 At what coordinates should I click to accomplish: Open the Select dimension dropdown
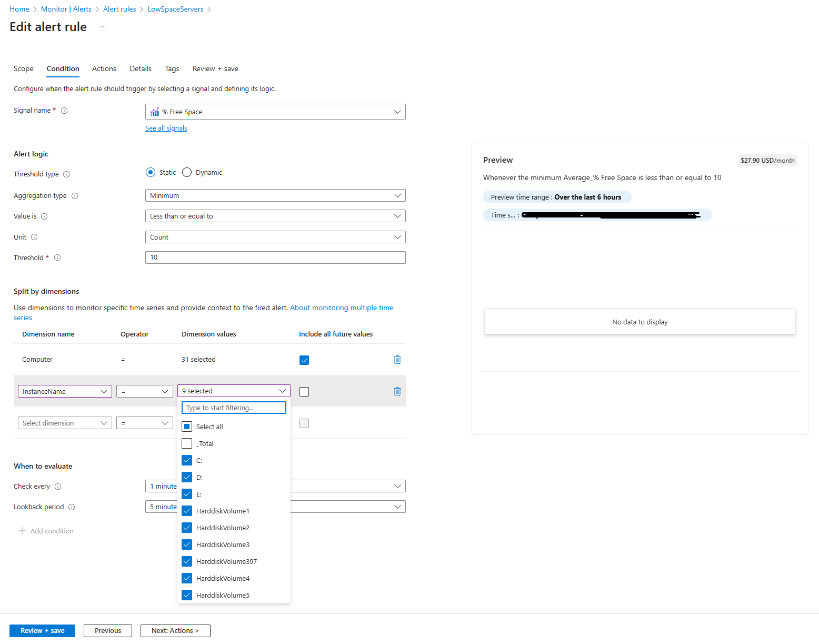(65, 423)
